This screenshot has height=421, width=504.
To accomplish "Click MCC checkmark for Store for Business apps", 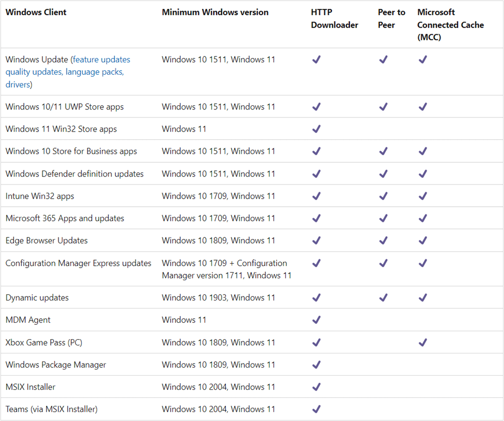I will [x=423, y=151].
